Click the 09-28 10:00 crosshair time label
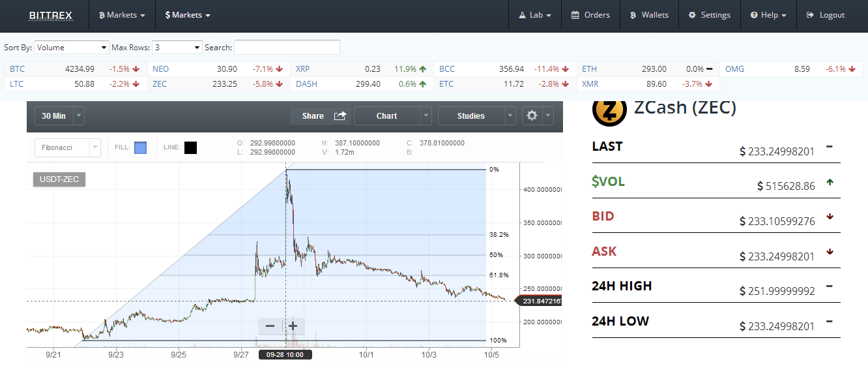Image resolution: width=868 pixels, height=368 pixels. point(285,355)
